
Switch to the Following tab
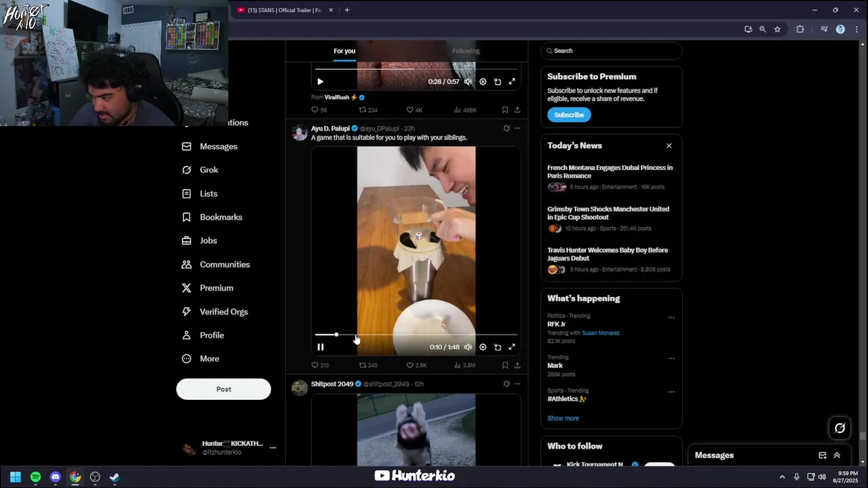466,51
